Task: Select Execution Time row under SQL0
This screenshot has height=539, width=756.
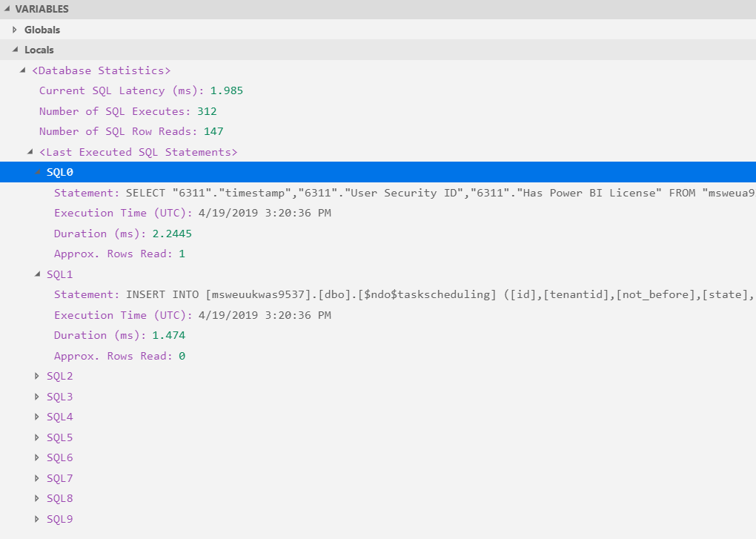Action: [x=378, y=213]
